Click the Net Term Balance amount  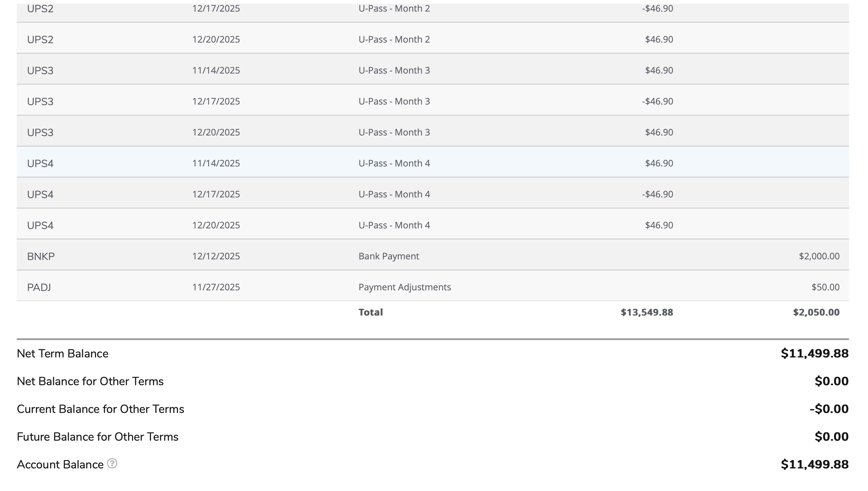point(814,354)
